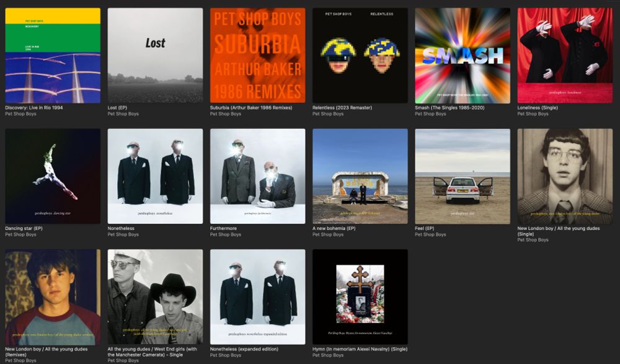Viewport: 620px width, 364px height.
Task: Open Pet Shop Boys artist under Dancing star
Action: (20, 234)
